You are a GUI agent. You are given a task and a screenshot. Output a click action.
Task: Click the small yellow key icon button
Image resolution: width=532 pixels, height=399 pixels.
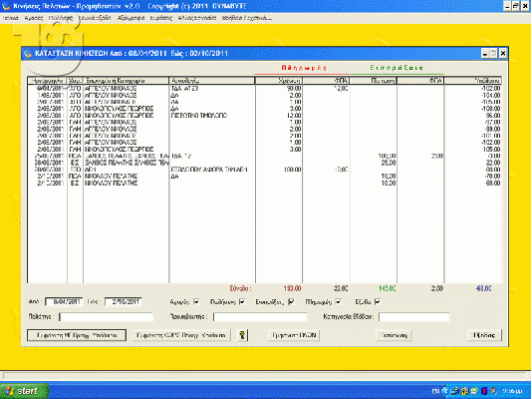[x=242, y=335]
